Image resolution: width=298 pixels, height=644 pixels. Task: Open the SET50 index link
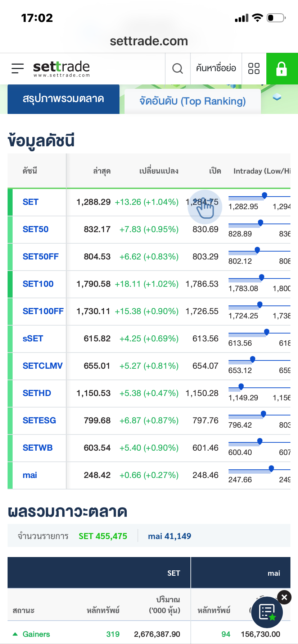[36, 229]
